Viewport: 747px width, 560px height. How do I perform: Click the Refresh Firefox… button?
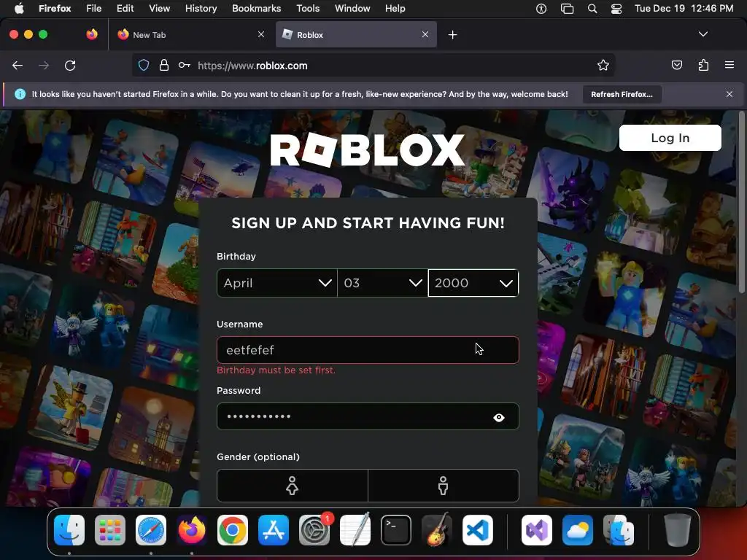[622, 94]
